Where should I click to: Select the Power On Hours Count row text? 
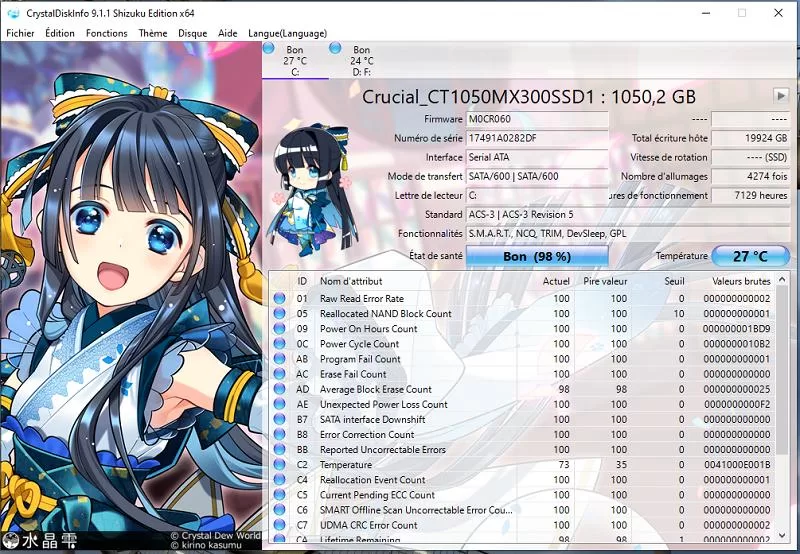[x=368, y=329]
